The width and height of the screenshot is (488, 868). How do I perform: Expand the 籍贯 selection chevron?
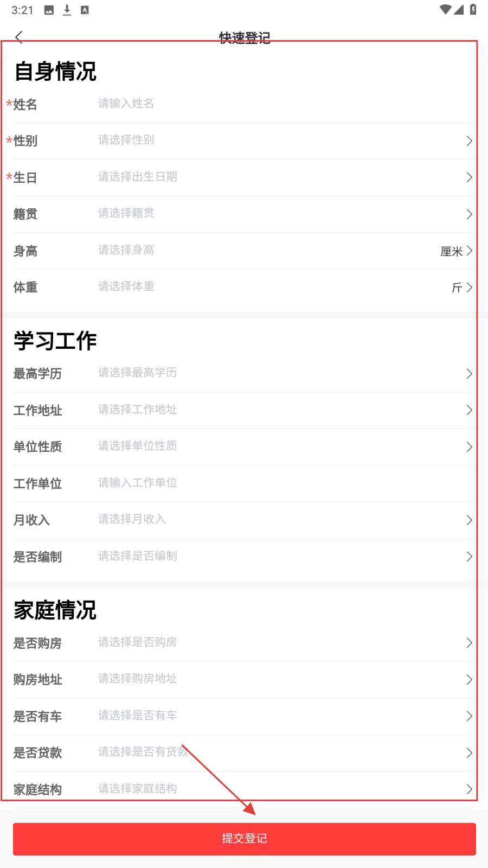(469, 214)
